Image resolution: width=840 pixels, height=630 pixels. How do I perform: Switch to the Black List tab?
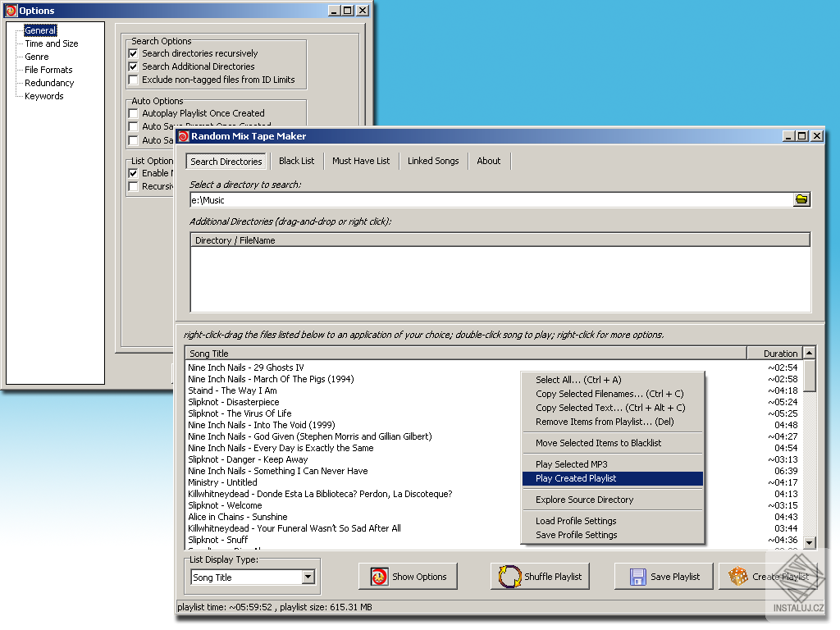point(296,161)
